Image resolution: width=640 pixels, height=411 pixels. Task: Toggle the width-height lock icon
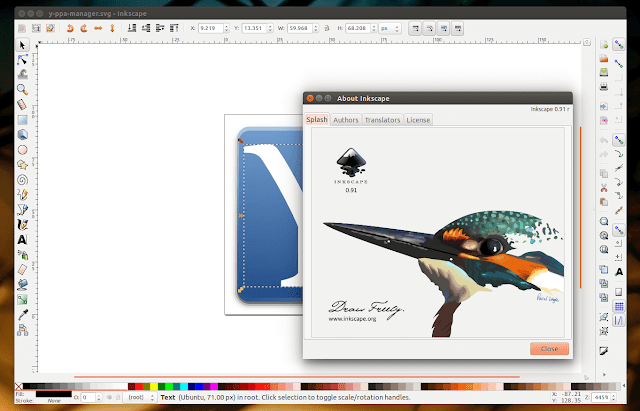(327, 28)
